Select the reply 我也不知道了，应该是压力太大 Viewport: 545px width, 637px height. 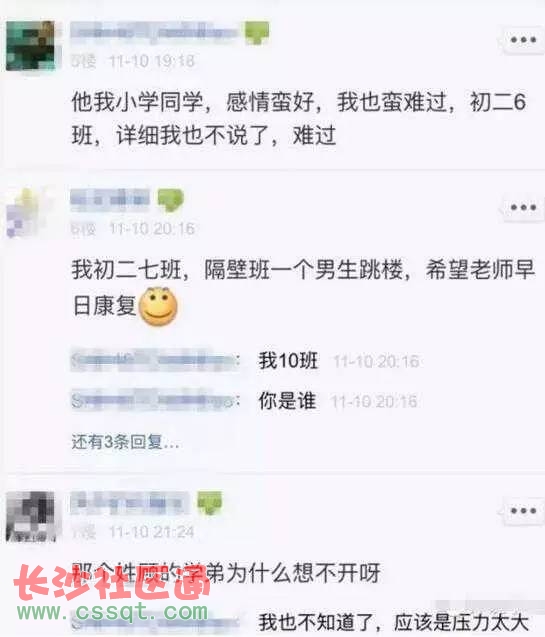coord(394,622)
